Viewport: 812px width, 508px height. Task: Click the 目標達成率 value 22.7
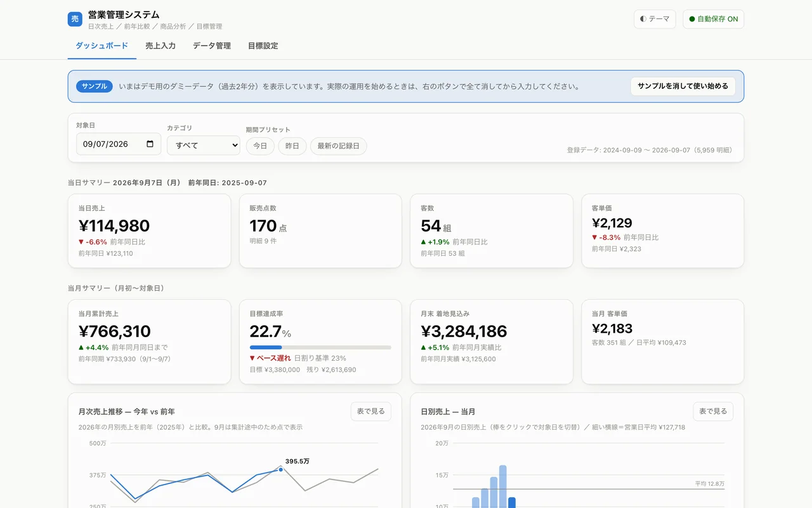tap(265, 331)
